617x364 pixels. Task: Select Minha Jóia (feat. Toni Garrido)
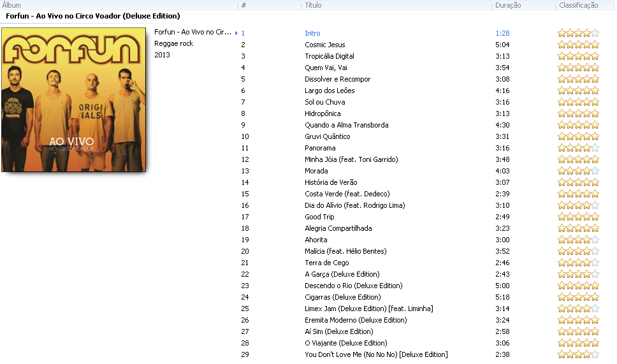click(351, 159)
